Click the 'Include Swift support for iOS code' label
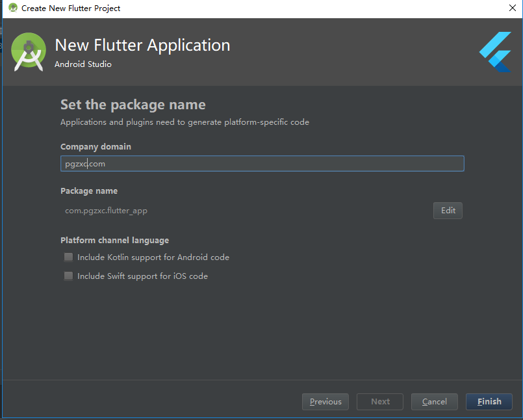This screenshot has height=420, width=523. point(142,276)
